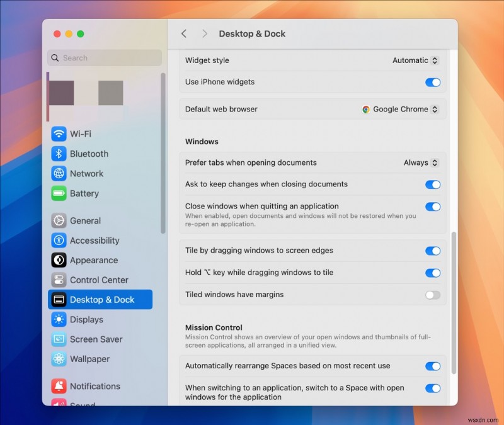Click Tiled windows have margins label
Screen dimensions: 504x425
tap(234, 295)
